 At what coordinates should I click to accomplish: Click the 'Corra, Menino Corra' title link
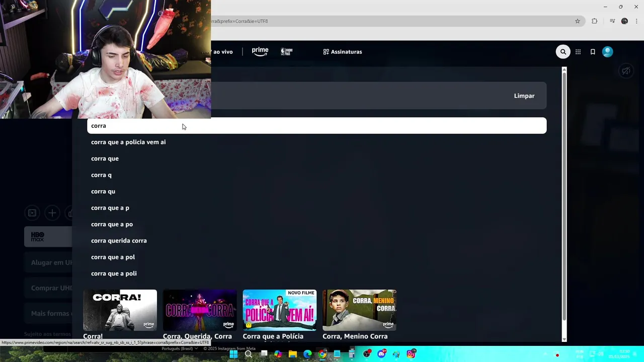[x=355, y=336]
